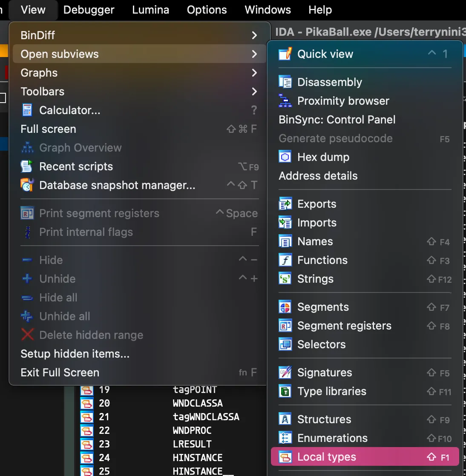Screen dimensions: 466x476
Task: Click the Delete hidden range X icon
Action: coord(27,335)
